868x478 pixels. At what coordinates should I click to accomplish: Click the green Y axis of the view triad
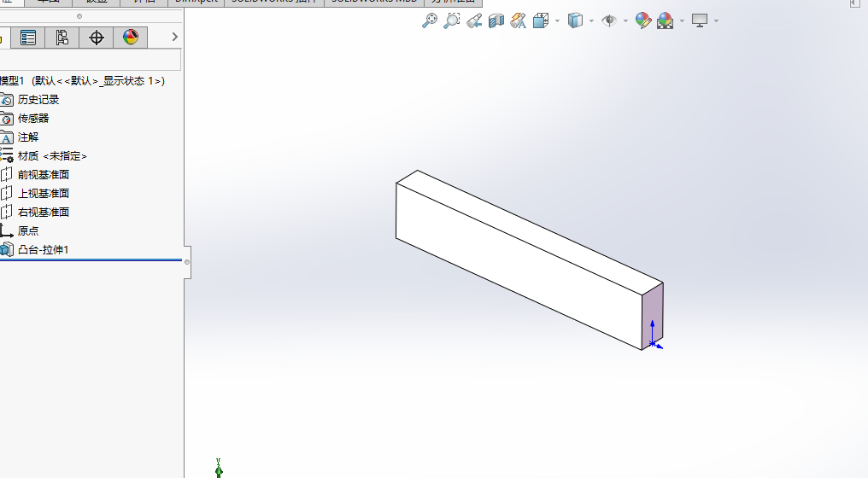point(219,468)
